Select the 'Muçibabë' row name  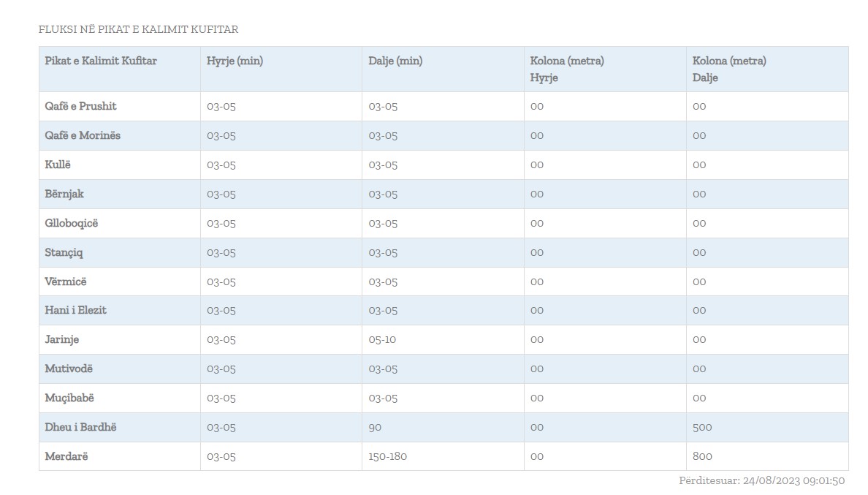pos(69,398)
